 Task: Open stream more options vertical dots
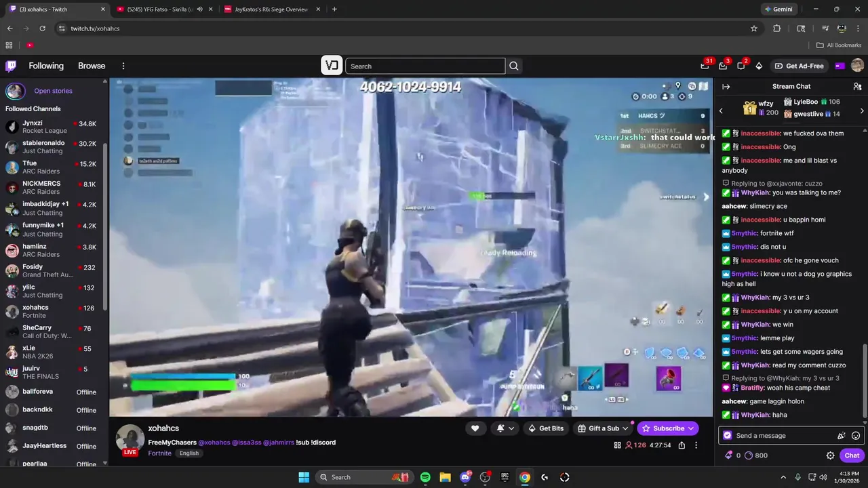pyautogui.click(x=696, y=445)
